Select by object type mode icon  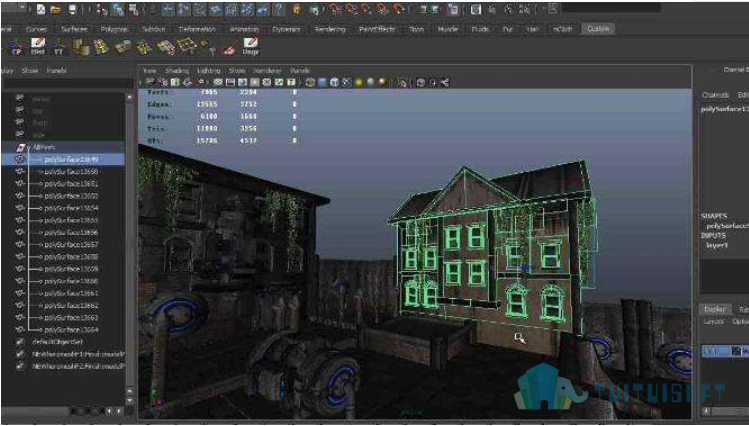117,9
